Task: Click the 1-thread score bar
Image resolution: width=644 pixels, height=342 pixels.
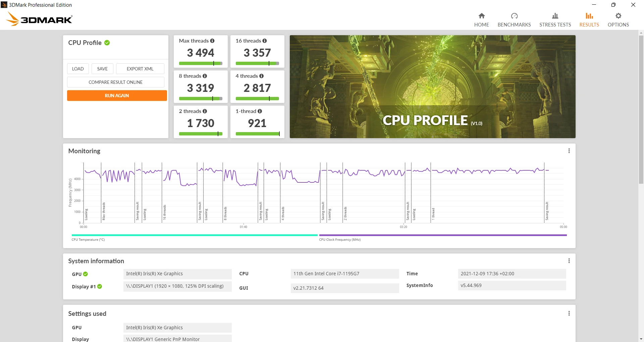Action: click(x=257, y=134)
